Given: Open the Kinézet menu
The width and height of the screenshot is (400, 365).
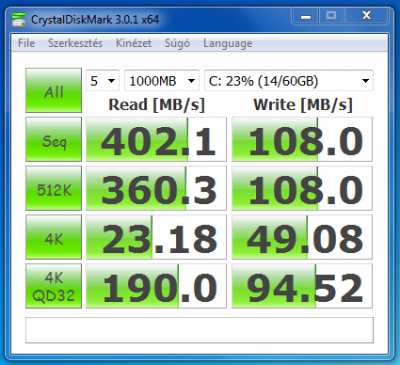Looking at the screenshot, I should 134,43.
